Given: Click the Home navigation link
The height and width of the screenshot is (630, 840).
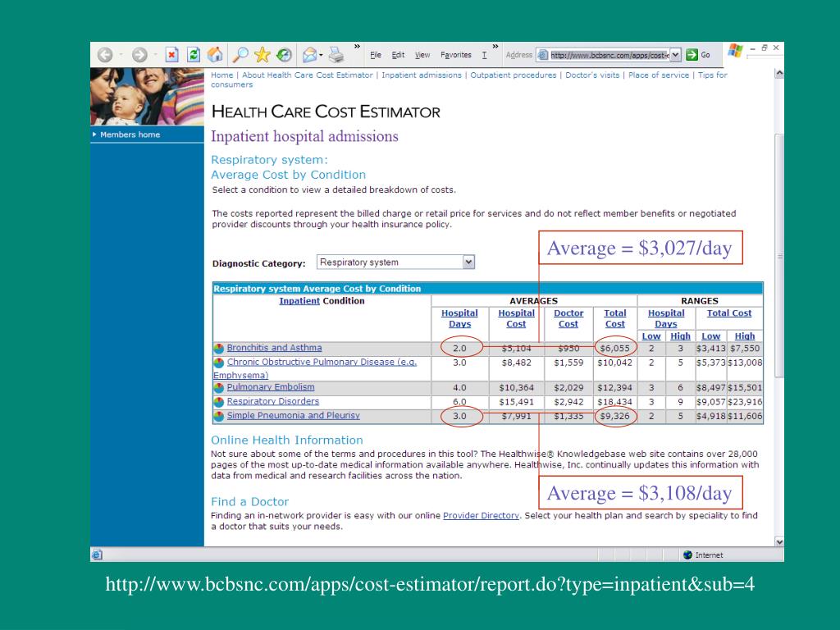Looking at the screenshot, I should [x=221, y=75].
